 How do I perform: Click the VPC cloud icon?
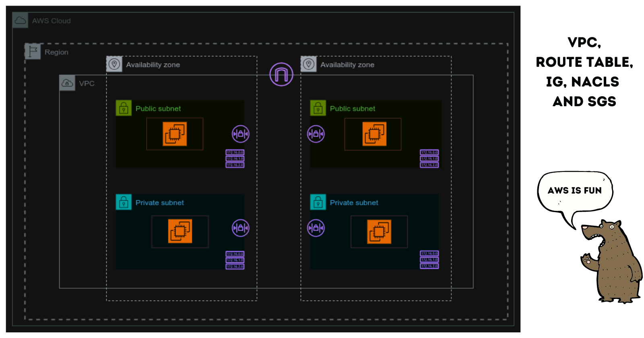point(67,83)
